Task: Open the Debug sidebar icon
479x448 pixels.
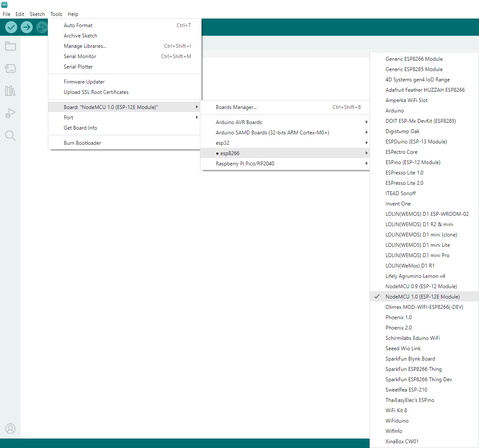Action: 10,113
